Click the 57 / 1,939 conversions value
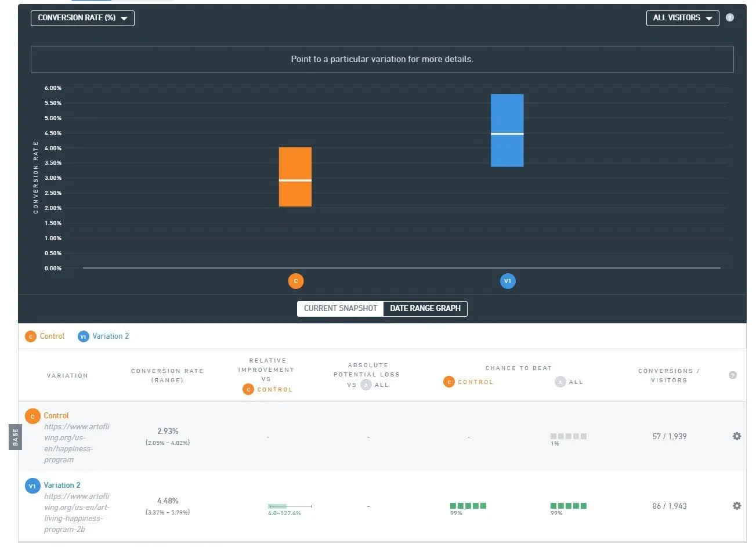Image resolution: width=756 pixels, height=547 pixels. (x=670, y=436)
